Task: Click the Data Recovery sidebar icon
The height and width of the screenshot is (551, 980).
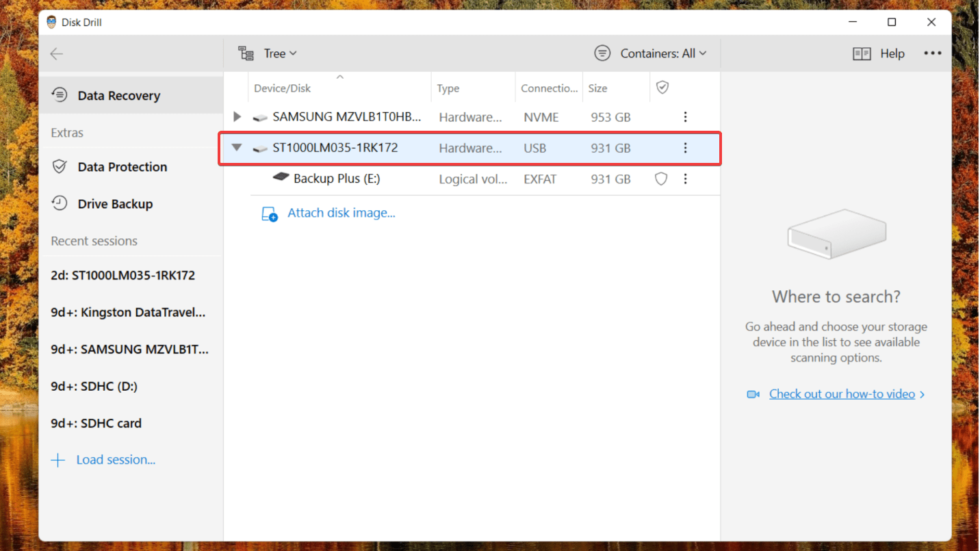Action: (60, 94)
